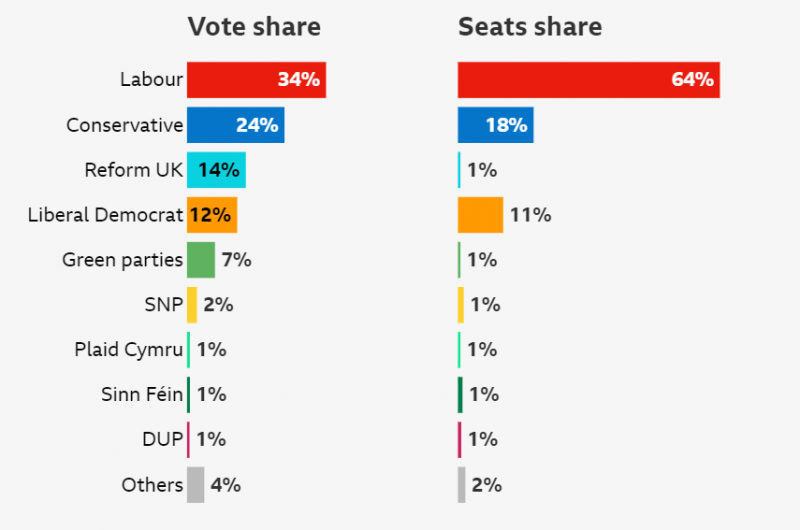Select the Conservative party label
This screenshot has height=530, width=800.
coord(125,125)
